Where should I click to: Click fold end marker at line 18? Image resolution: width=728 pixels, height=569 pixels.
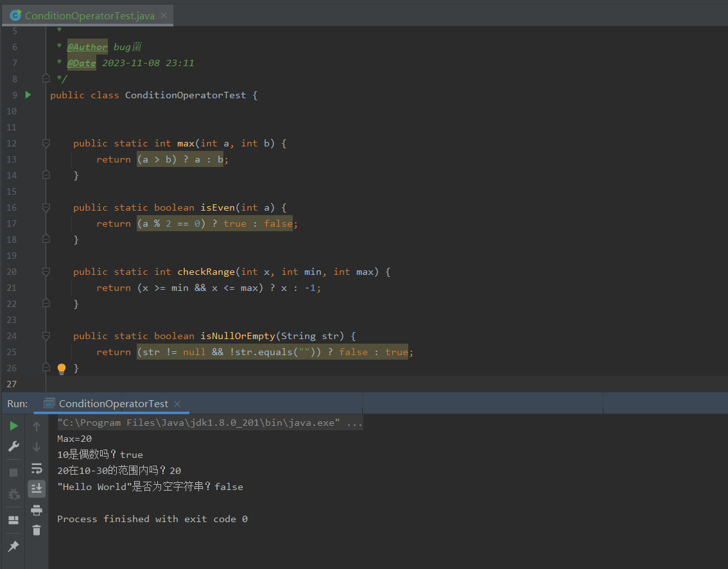pos(46,239)
